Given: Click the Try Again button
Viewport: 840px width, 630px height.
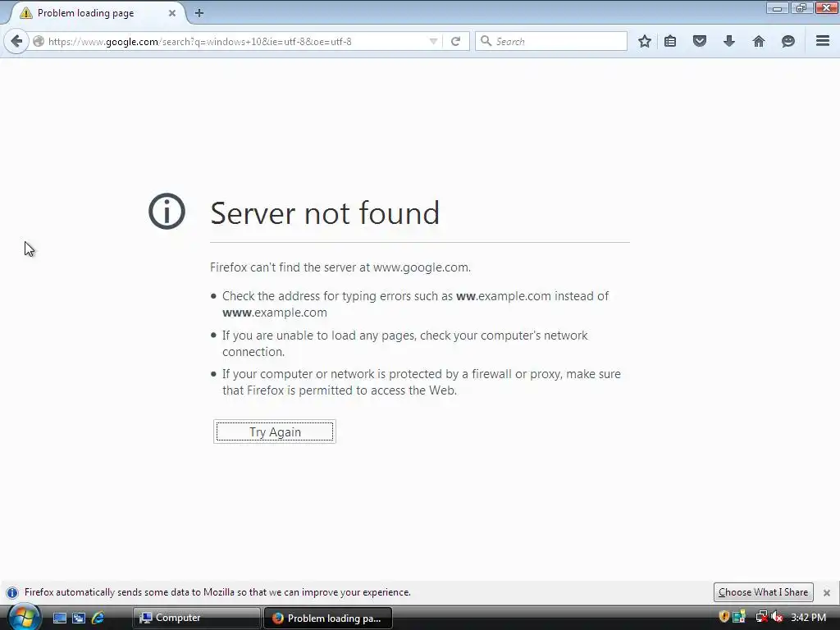Looking at the screenshot, I should click(275, 431).
